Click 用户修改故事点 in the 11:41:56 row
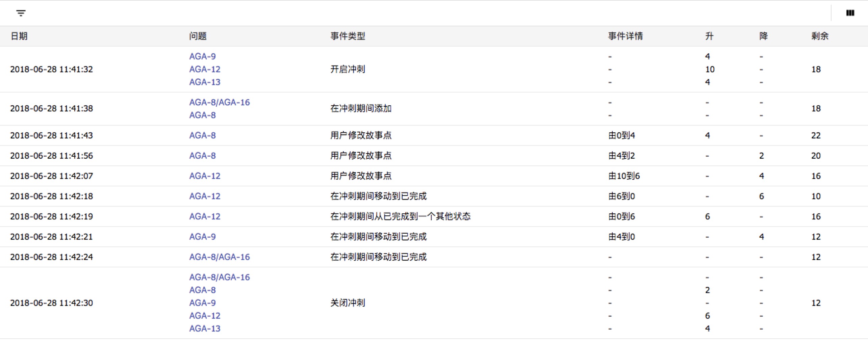 (361, 156)
